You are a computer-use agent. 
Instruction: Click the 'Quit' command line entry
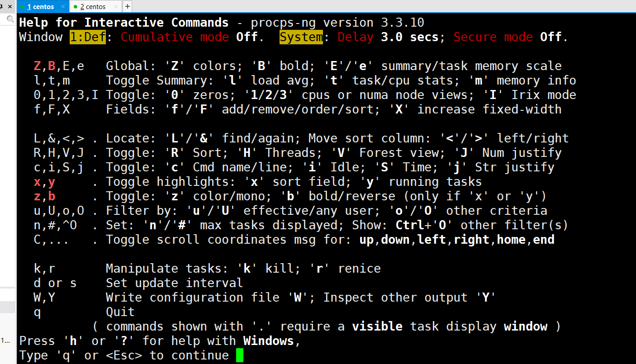click(120, 312)
